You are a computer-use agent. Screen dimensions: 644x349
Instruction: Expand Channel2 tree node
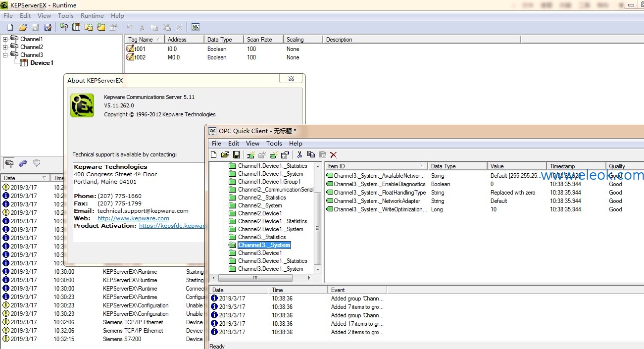(5, 47)
